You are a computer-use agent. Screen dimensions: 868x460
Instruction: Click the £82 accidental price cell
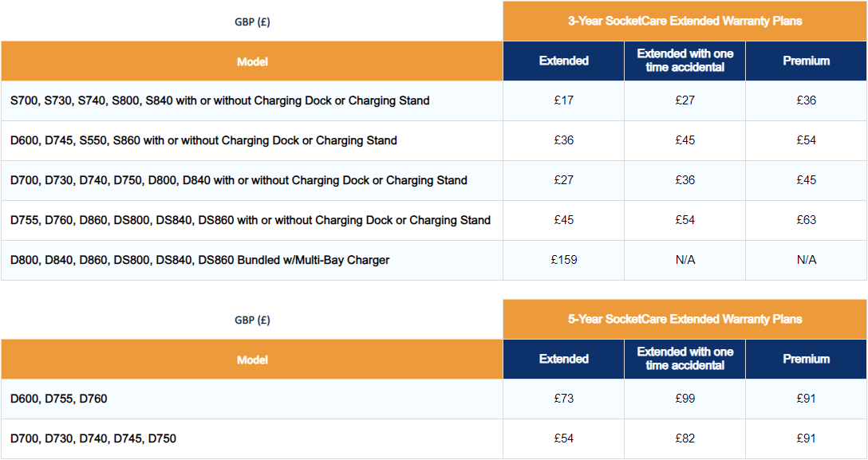click(x=685, y=438)
